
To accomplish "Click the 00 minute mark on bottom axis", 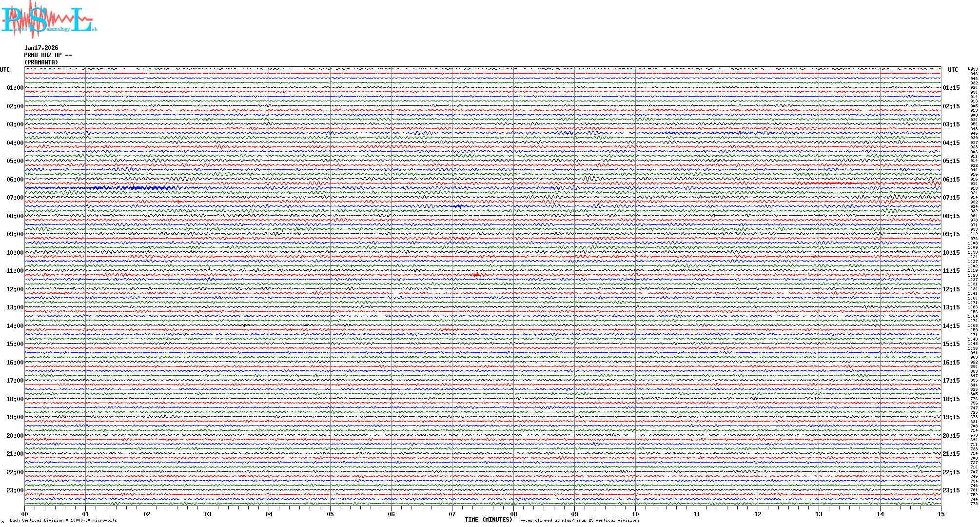I will click(24, 514).
